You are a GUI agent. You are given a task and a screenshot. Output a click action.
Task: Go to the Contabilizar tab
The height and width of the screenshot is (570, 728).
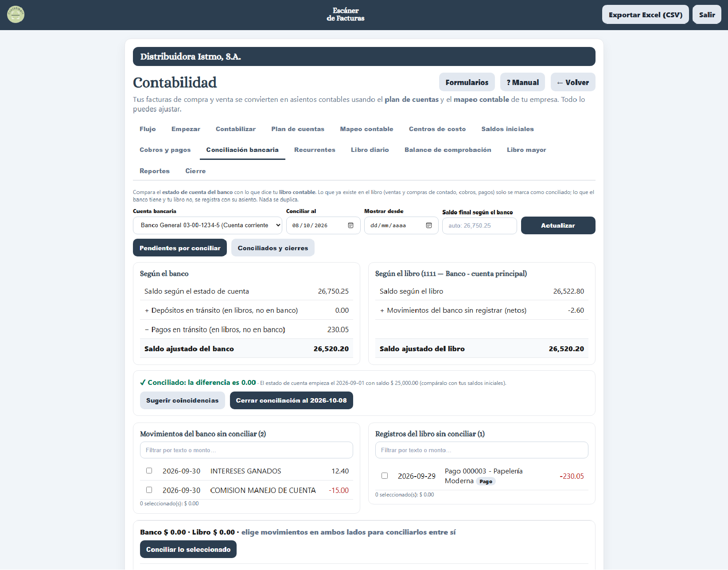click(236, 129)
